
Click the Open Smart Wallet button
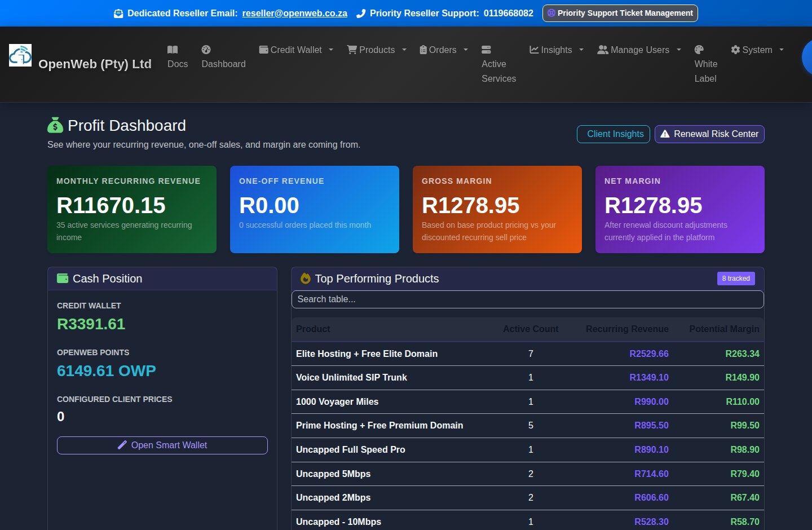coord(162,445)
